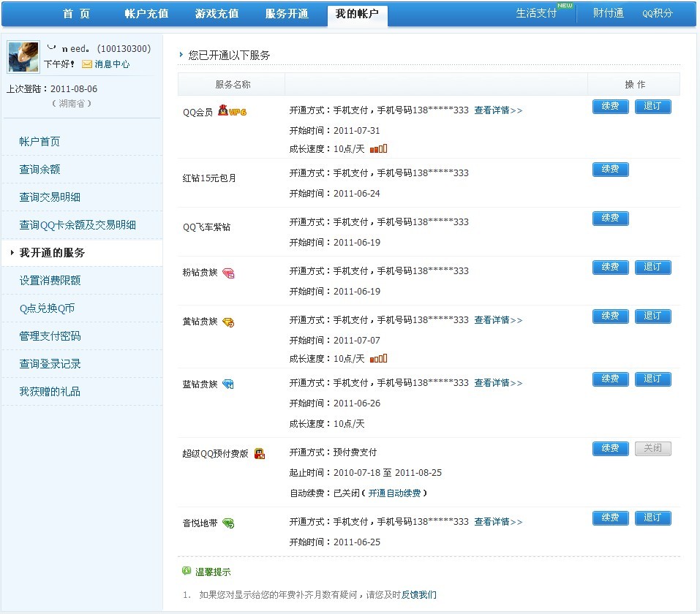Select 我开通的服务 in the sidebar
This screenshot has width=700, height=614.
(52, 253)
